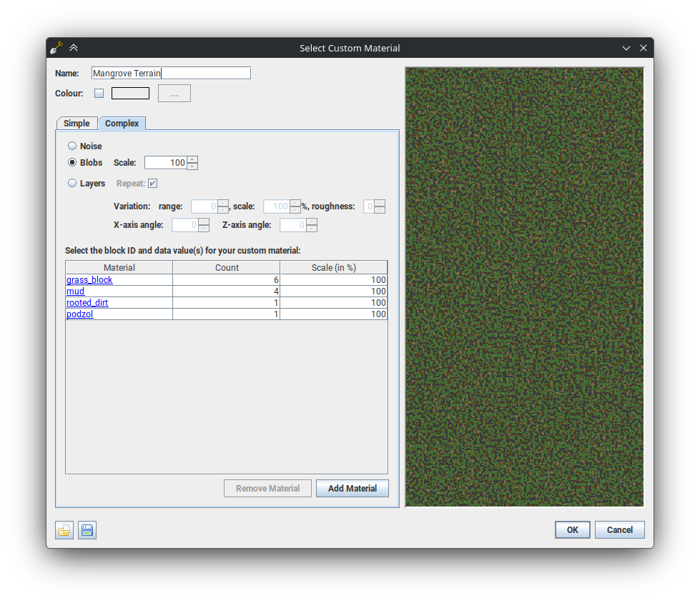Increment the Blobs Scale using its up arrow
This screenshot has height=603, width=700.
coord(192,159)
